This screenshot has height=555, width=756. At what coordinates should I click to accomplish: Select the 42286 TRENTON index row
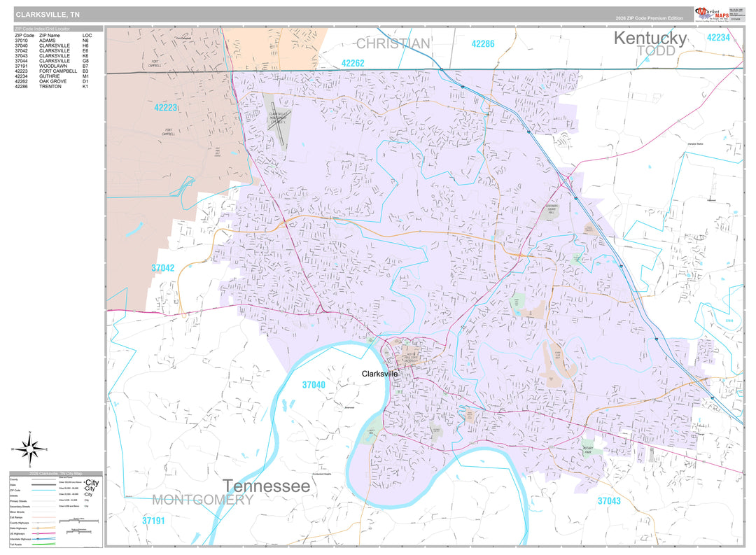tap(52, 87)
